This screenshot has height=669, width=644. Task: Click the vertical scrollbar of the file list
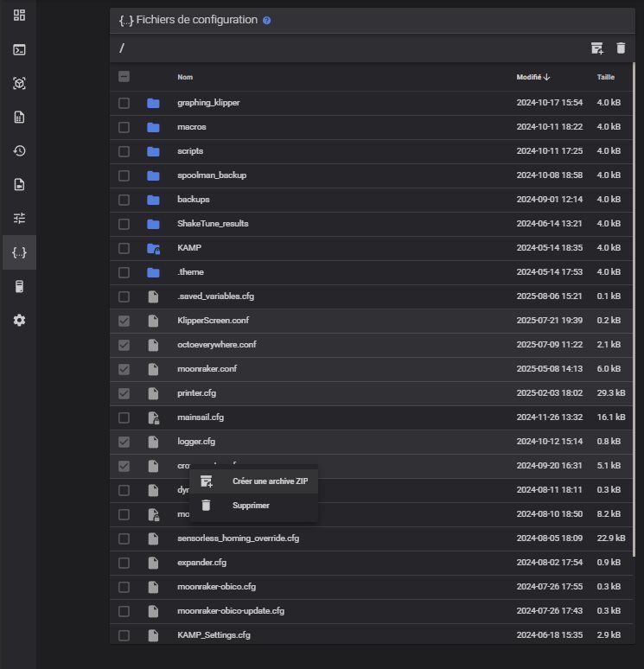[634, 309]
